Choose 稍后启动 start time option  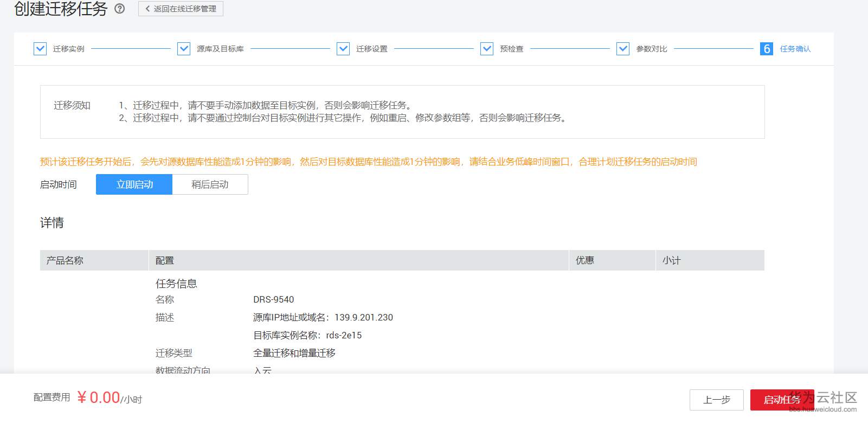click(x=210, y=184)
